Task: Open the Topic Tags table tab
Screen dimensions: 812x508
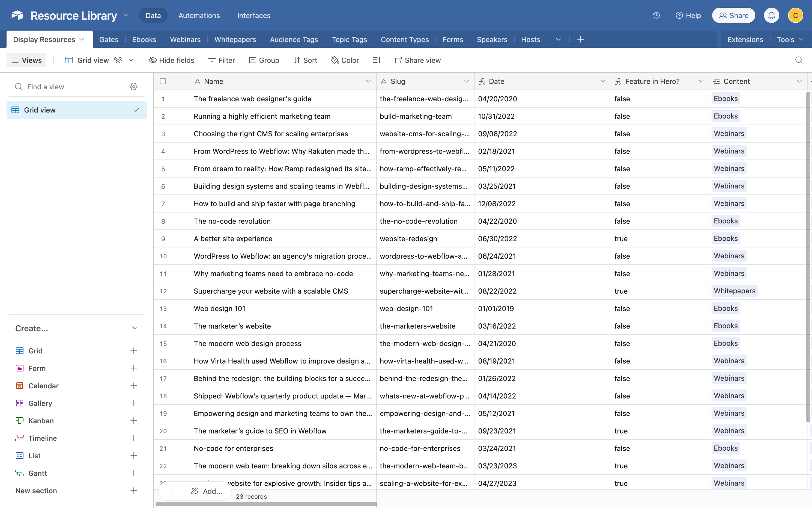Action: tap(349, 40)
